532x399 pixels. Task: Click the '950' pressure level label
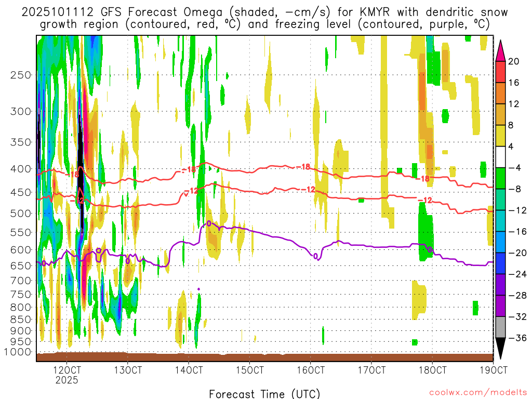click(x=21, y=342)
